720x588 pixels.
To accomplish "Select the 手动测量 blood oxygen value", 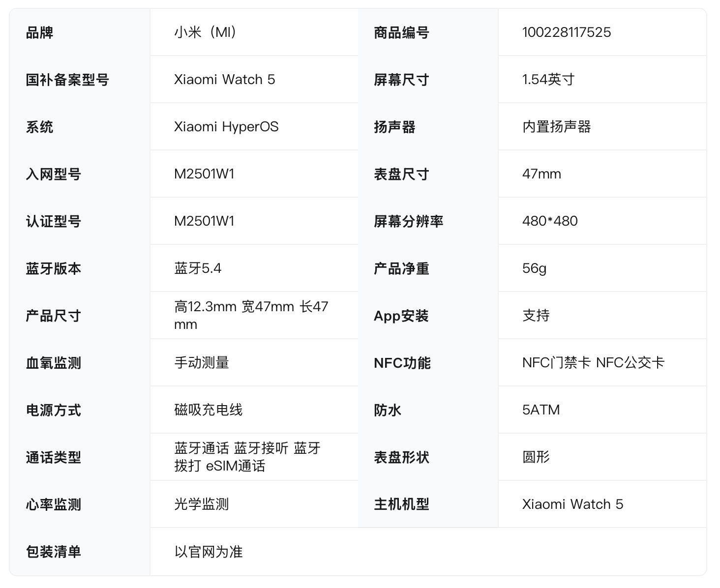I will point(202,363).
